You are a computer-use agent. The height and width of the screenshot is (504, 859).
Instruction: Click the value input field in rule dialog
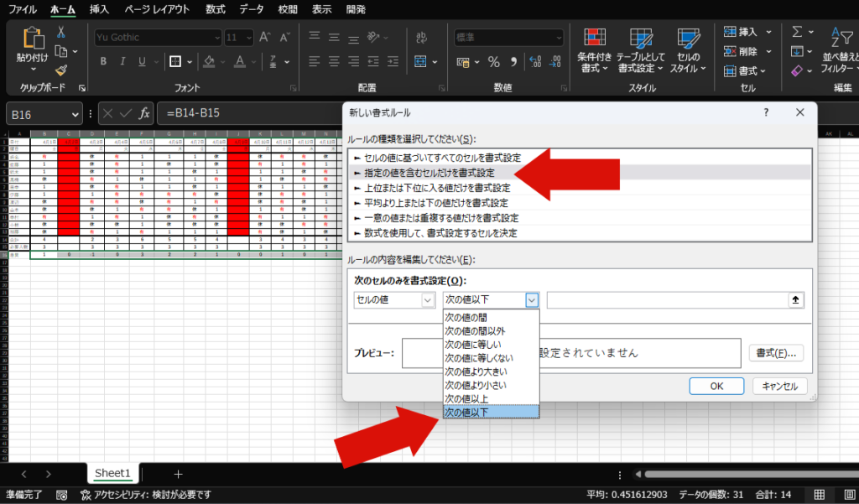tap(667, 300)
